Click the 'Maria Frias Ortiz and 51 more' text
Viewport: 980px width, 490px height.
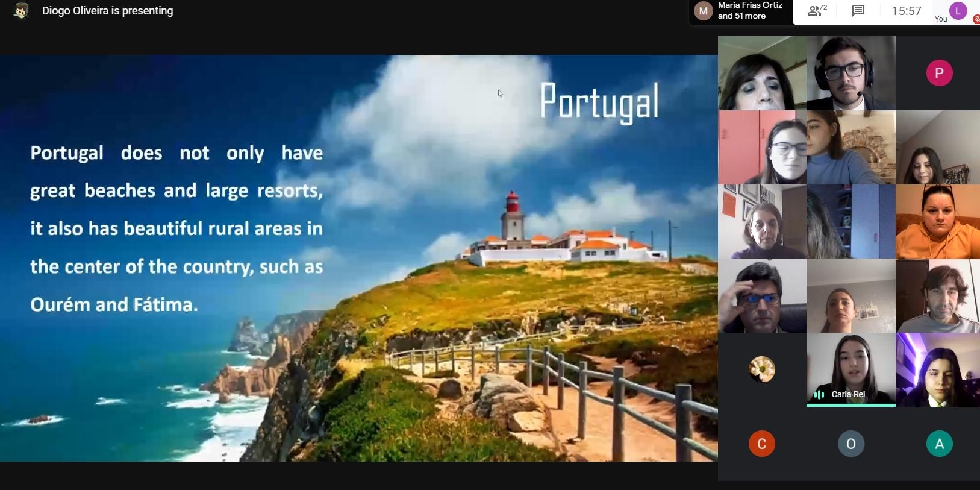tap(750, 10)
